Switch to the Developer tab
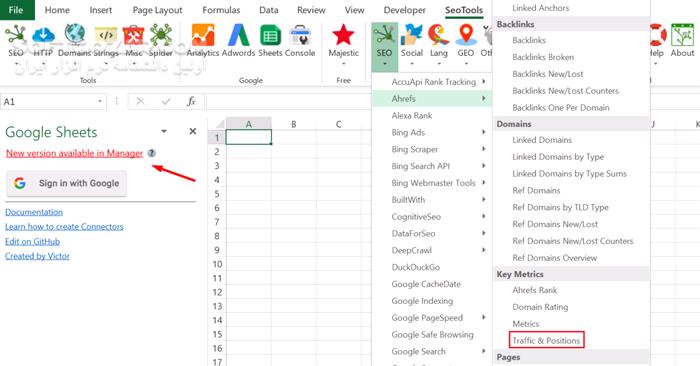 point(404,10)
